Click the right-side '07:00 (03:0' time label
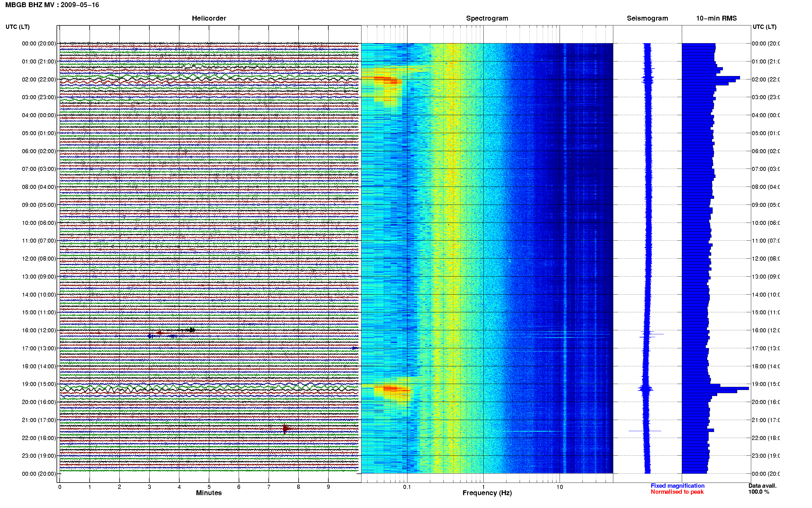812x508 pixels. 766,169
